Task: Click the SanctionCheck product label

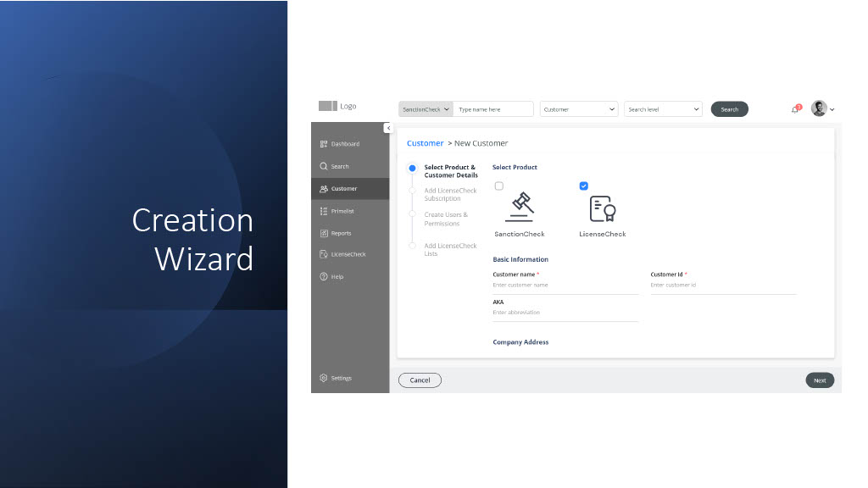Action: [x=520, y=234]
